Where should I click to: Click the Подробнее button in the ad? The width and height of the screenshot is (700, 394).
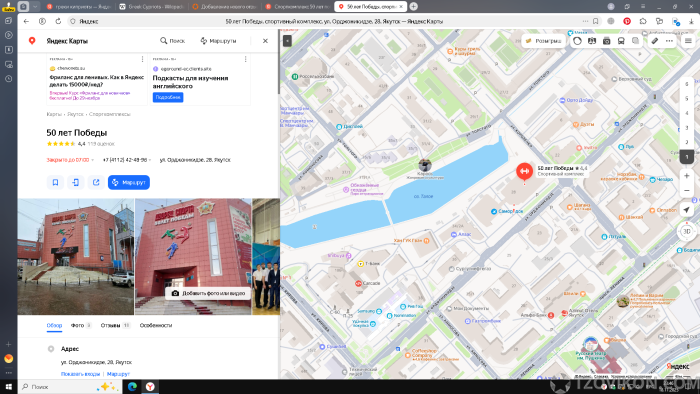168,97
